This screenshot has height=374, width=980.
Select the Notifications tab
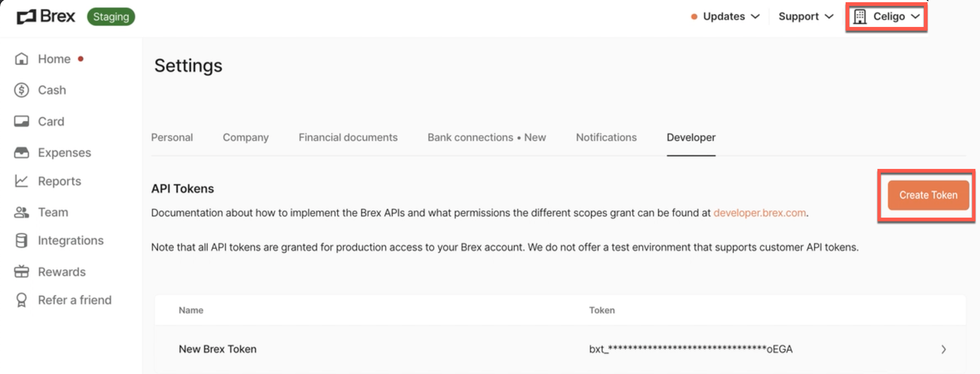click(x=606, y=137)
